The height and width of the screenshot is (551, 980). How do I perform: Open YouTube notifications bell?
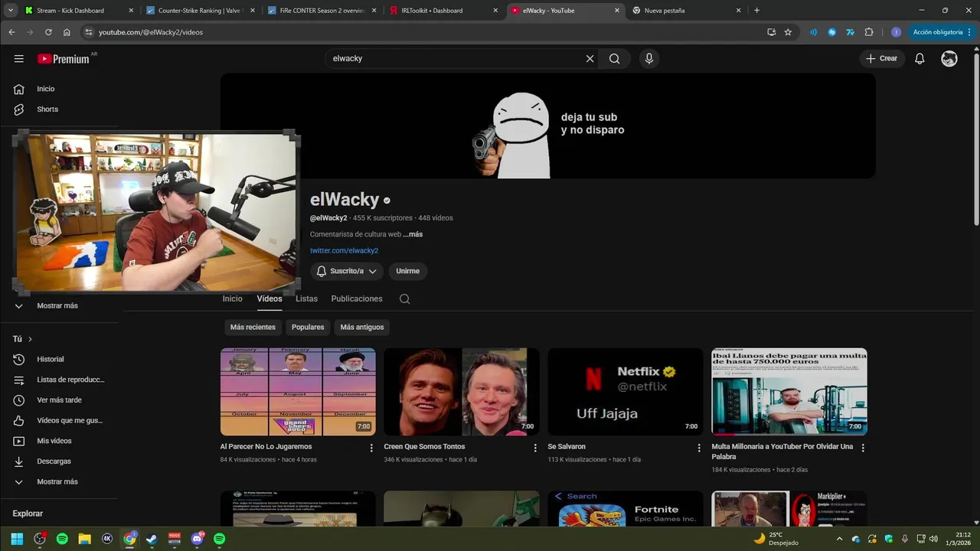click(920, 59)
